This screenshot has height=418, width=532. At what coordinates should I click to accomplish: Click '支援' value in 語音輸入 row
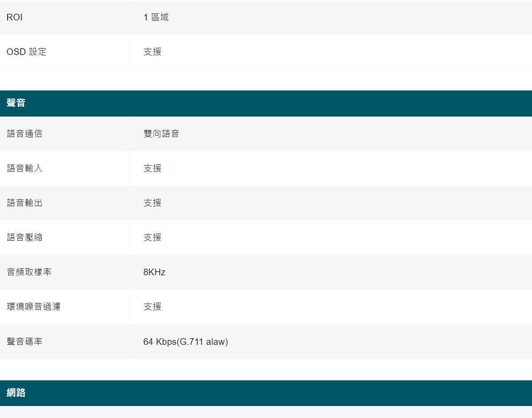[x=152, y=168]
